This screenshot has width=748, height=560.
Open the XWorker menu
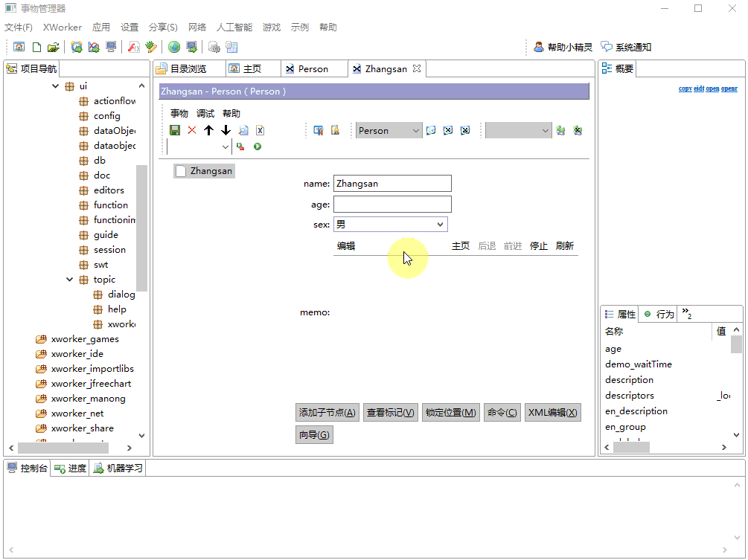63,28
